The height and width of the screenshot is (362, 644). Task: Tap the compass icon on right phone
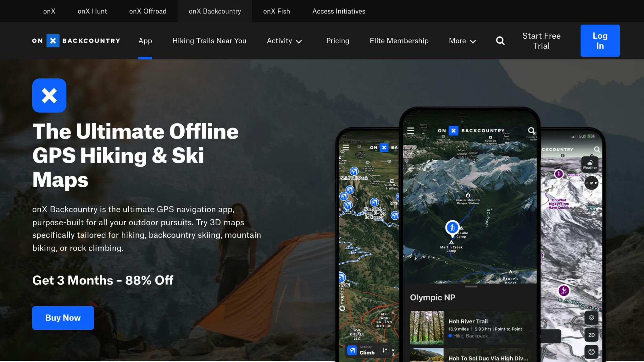pos(591,183)
